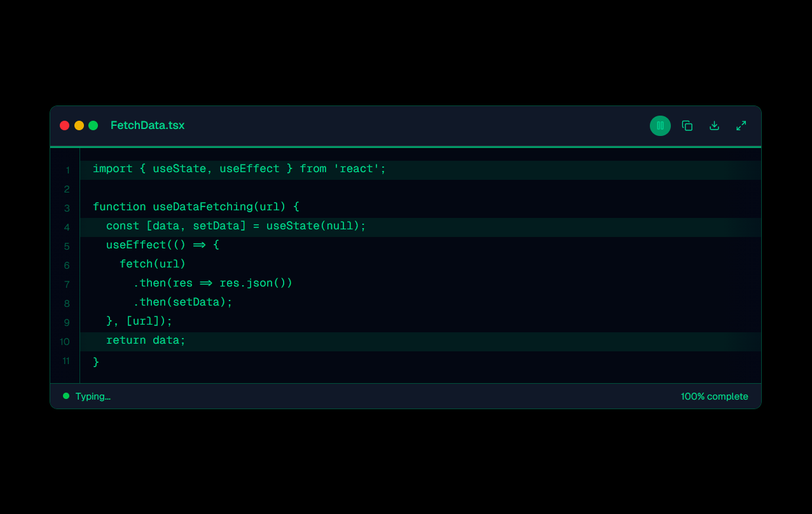Click the import statement line
The image size is (812, 514).
point(239,169)
